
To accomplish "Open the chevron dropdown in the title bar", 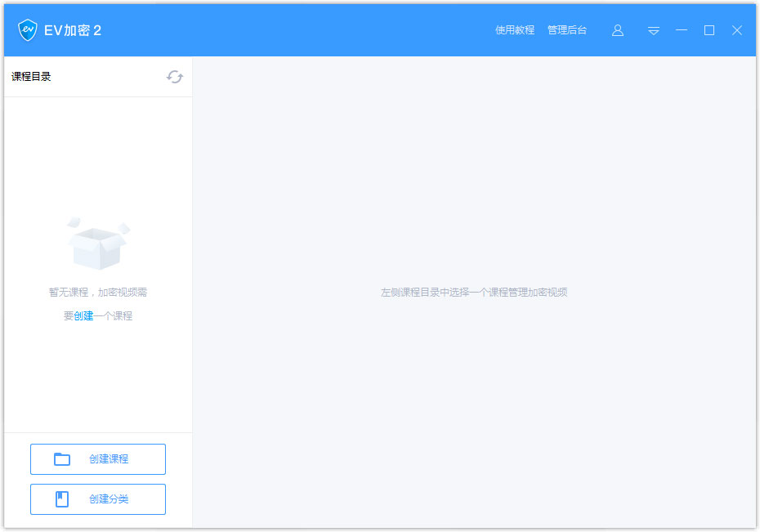I will [653, 30].
